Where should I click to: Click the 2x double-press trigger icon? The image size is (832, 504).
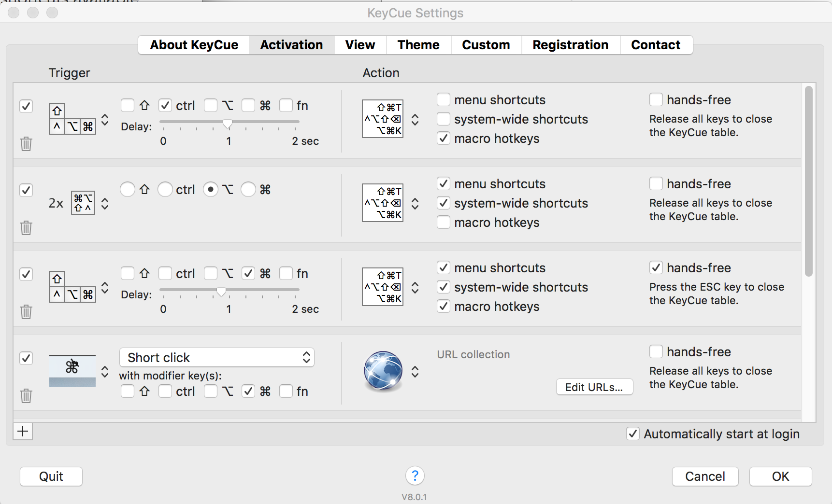point(83,203)
